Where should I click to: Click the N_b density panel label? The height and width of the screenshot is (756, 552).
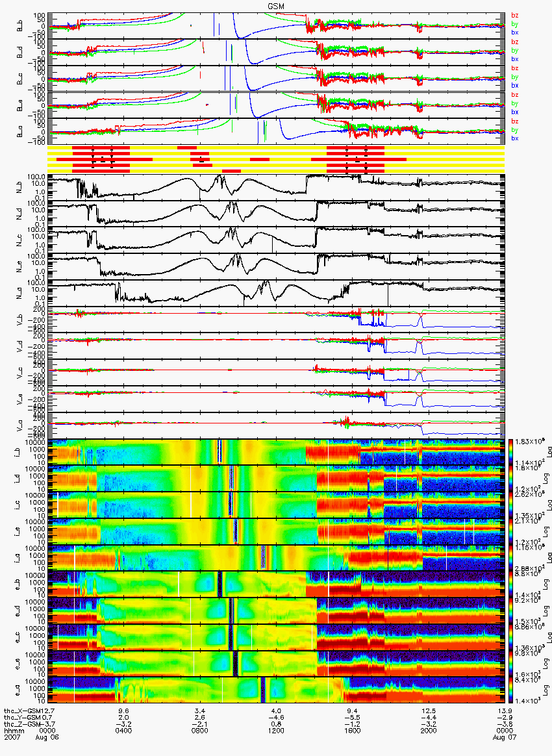click(x=20, y=188)
